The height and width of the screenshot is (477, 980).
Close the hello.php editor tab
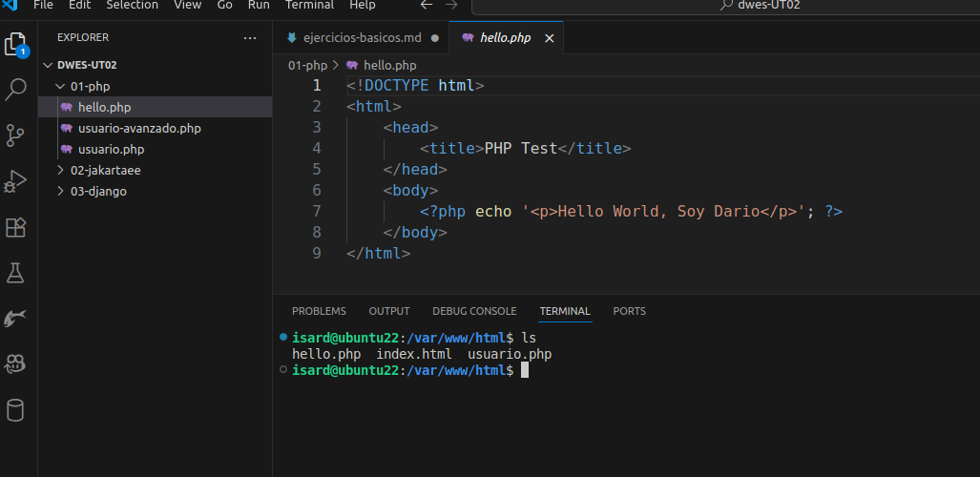(x=550, y=38)
